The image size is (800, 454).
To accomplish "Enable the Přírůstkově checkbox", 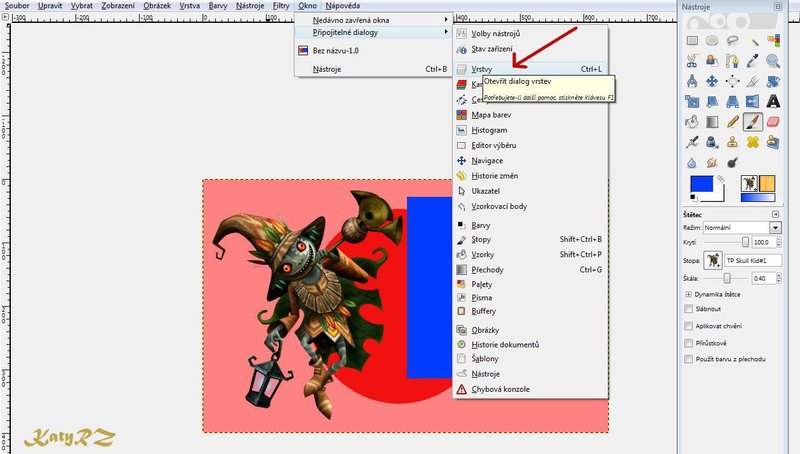I will [x=688, y=343].
